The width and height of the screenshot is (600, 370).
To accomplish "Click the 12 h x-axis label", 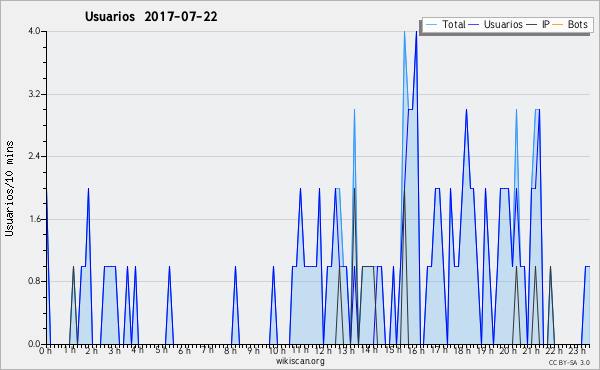I will [323, 351].
